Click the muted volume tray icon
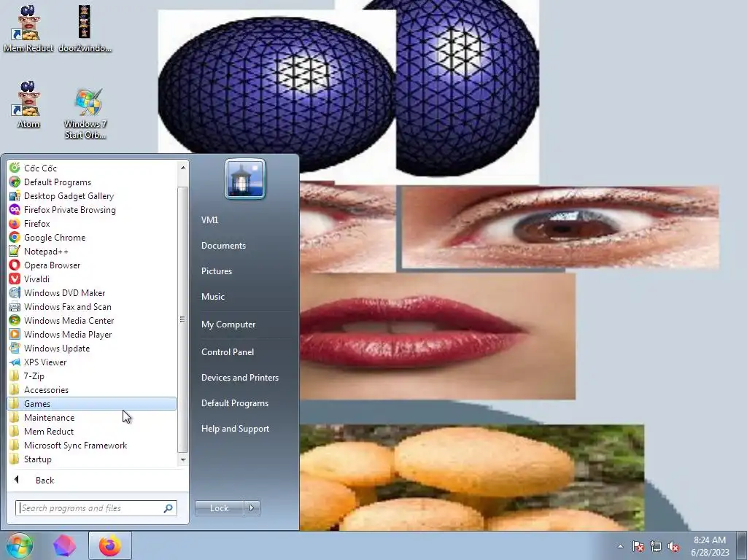Screen dimensions: 747x560 (673, 546)
